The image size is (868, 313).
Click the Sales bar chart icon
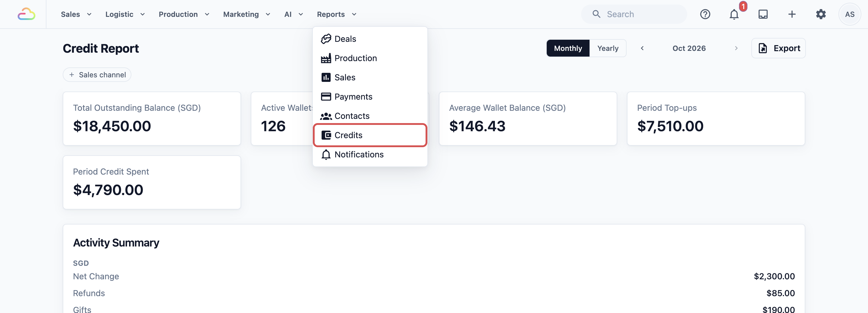pos(326,77)
